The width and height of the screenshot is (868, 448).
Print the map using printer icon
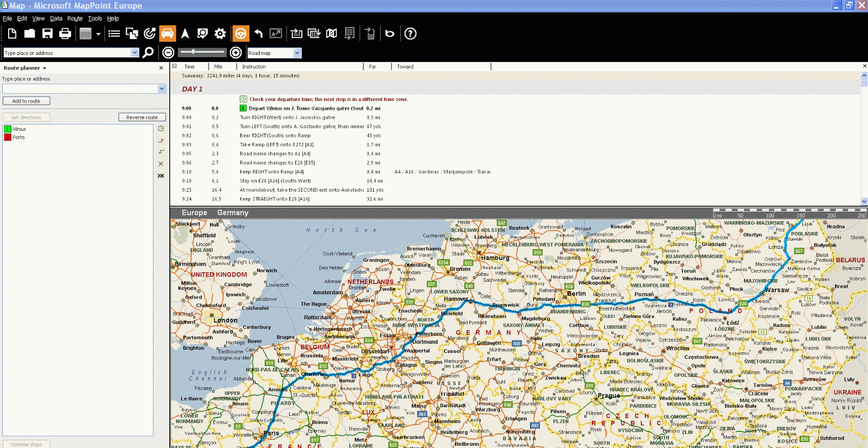(x=65, y=34)
